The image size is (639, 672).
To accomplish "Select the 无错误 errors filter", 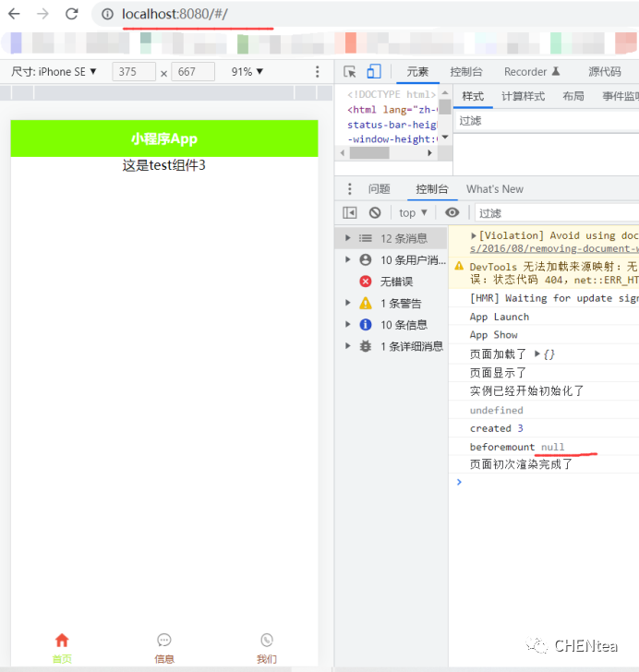I will click(x=396, y=282).
